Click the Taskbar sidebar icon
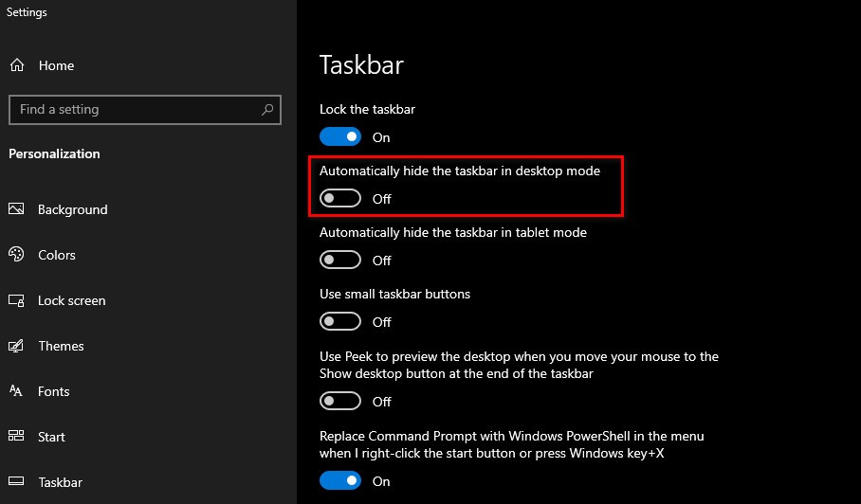 tap(16, 481)
